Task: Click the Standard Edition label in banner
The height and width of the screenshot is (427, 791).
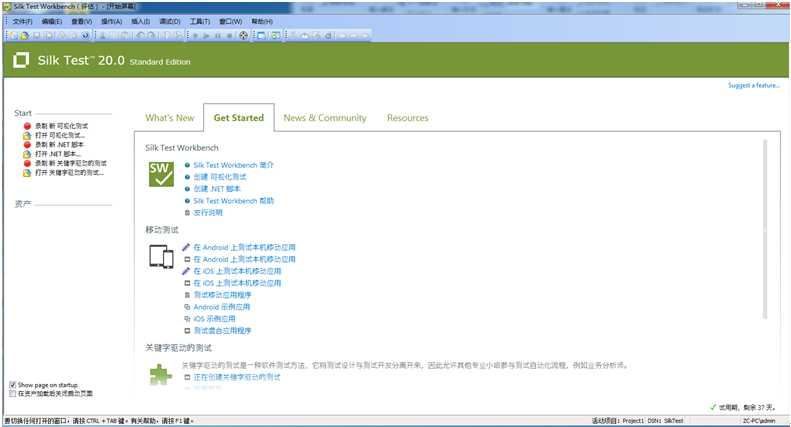Action: click(x=160, y=62)
